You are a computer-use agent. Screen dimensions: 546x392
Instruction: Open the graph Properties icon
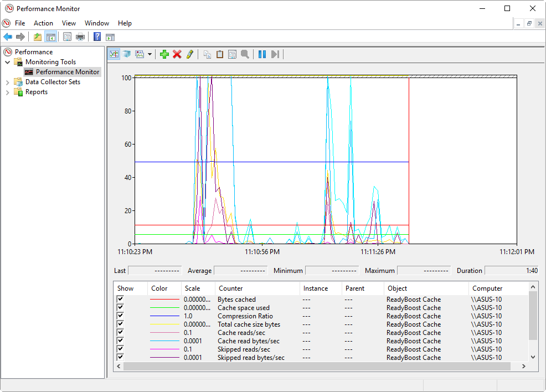click(x=232, y=54)
